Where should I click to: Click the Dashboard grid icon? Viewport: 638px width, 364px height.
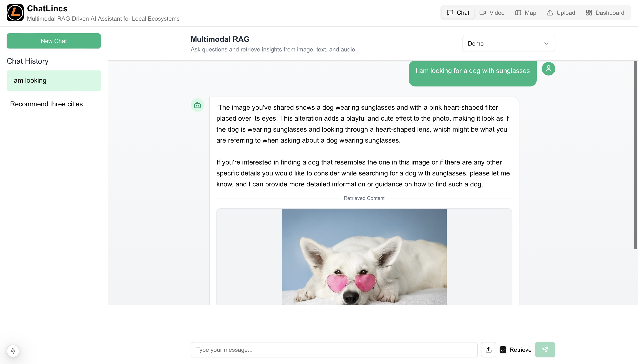[x=589, y=13]
